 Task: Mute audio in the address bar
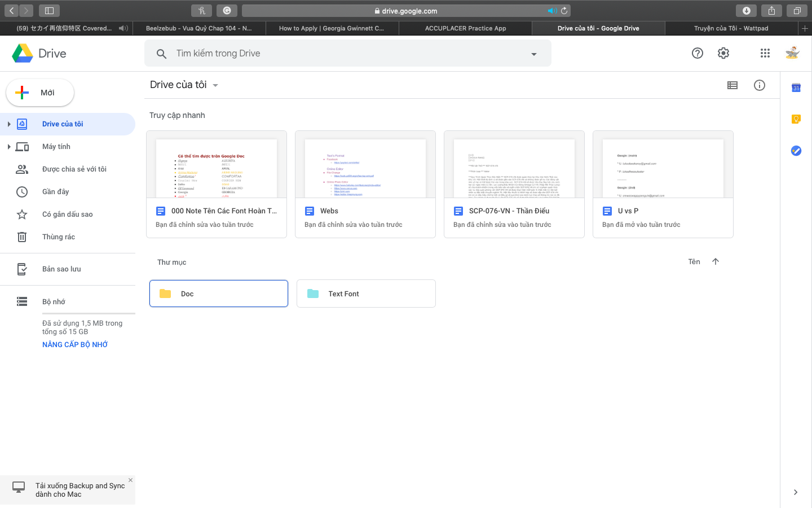click(551, 11)
